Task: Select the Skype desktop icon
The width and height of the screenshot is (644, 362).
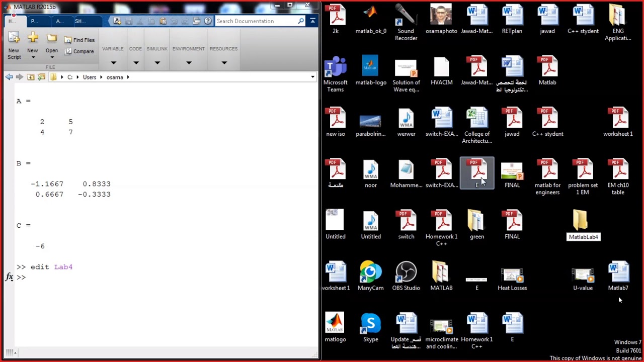Action: [x=371, y=327]
